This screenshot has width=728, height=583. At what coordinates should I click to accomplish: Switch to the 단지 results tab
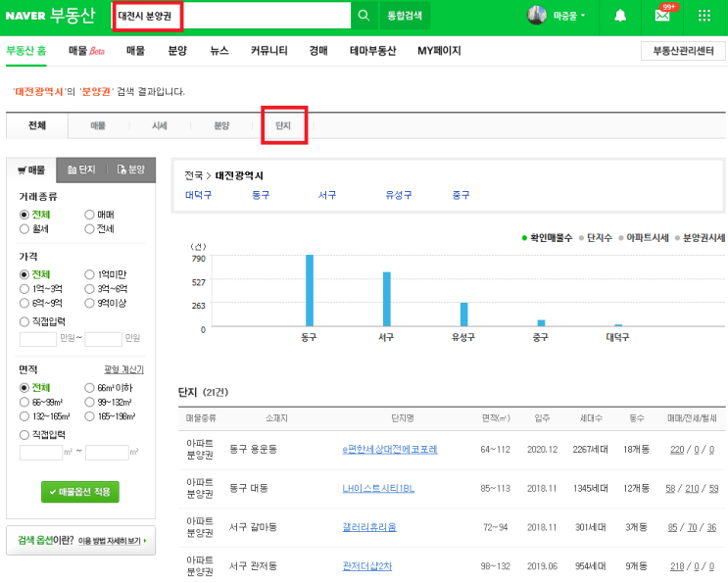pyautogui.click(x=283, y=125)
